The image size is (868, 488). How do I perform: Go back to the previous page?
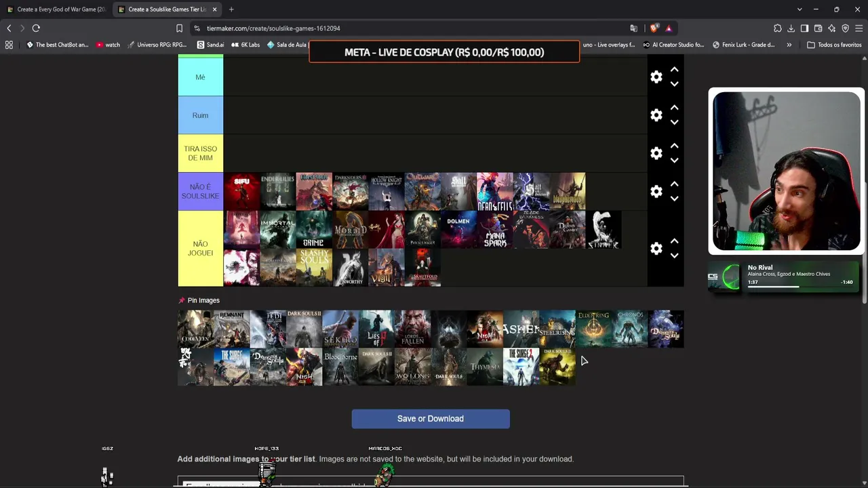(9, 28)
